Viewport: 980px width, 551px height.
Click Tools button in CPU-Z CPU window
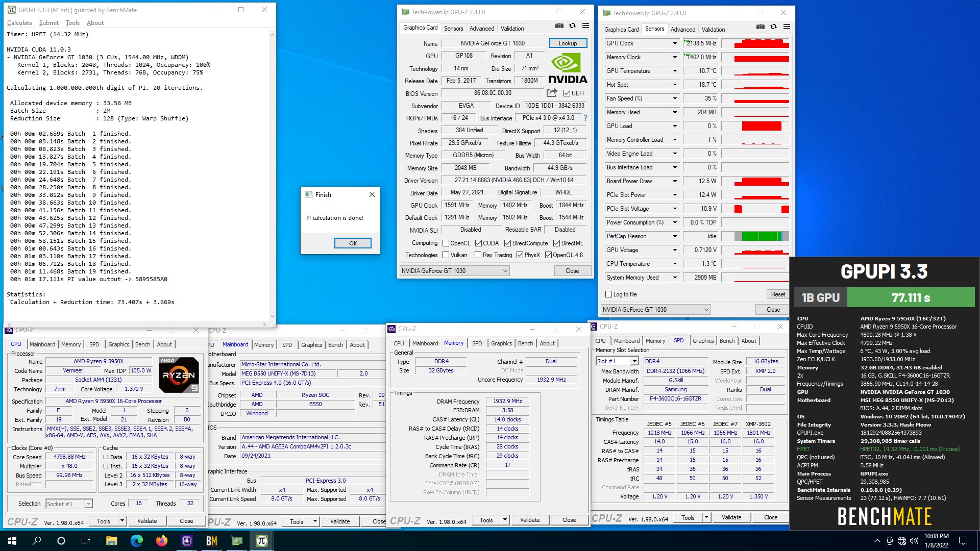pos(104,521)
